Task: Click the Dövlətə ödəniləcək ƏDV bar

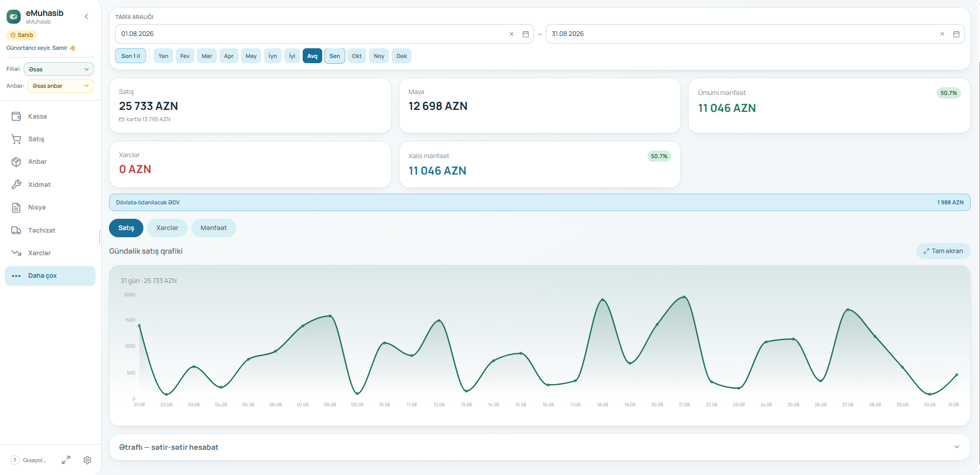Action: coord(540,202)
